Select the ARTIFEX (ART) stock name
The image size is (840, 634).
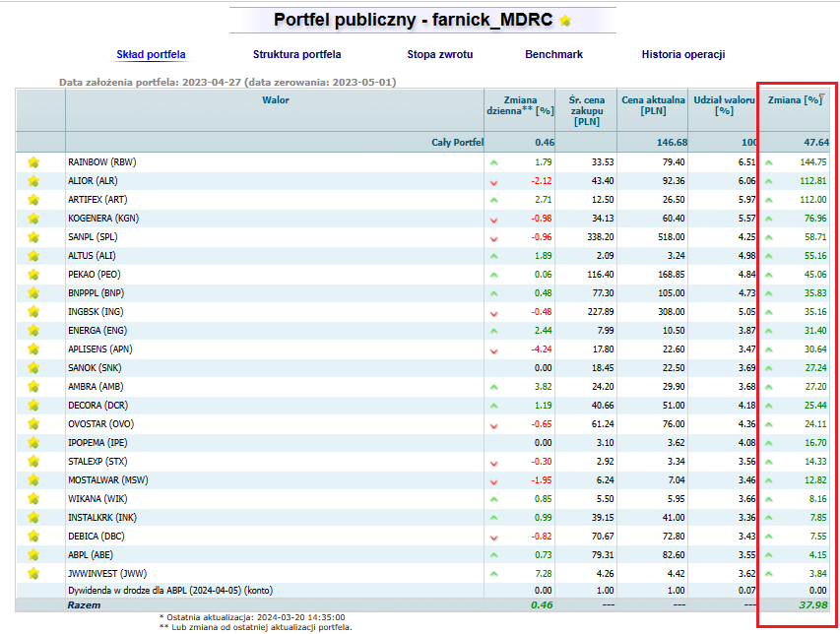tap(97, 200)
